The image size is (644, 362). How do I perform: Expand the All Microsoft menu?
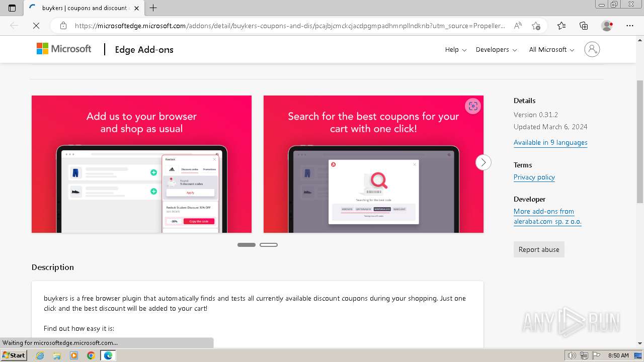click(551, 49)
